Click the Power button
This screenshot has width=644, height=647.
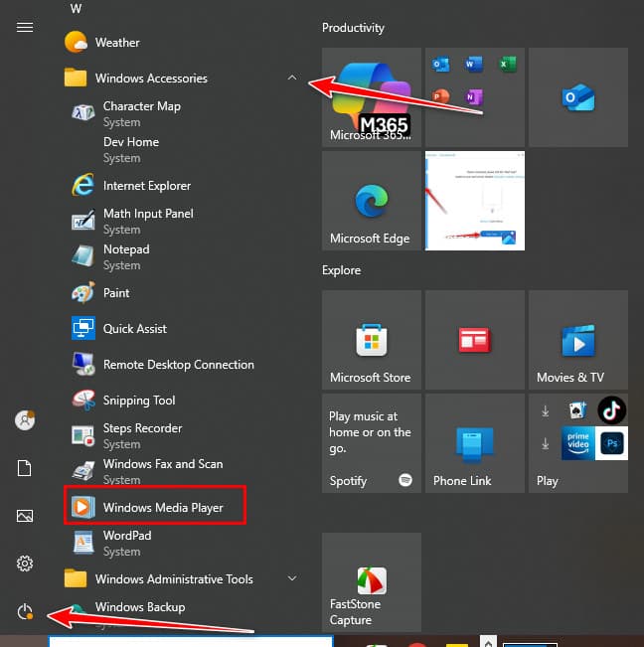[x=25, y=611]
